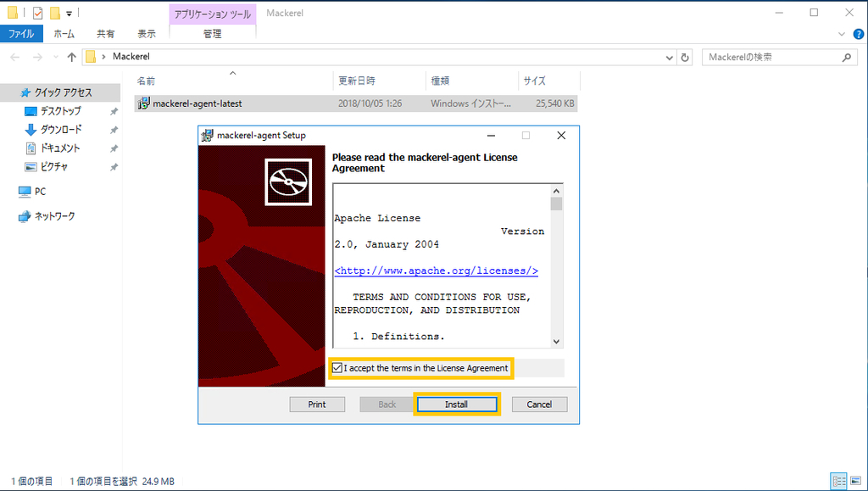Cancel the mackerel-agent setup
The height and width of the screenshot is (491, 868).
539,405
